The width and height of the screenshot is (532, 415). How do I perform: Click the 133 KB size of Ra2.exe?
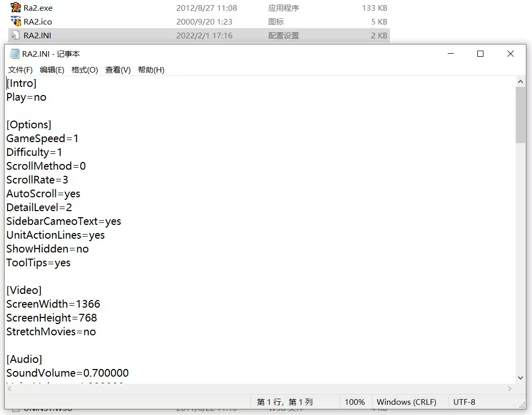[375, 8]
